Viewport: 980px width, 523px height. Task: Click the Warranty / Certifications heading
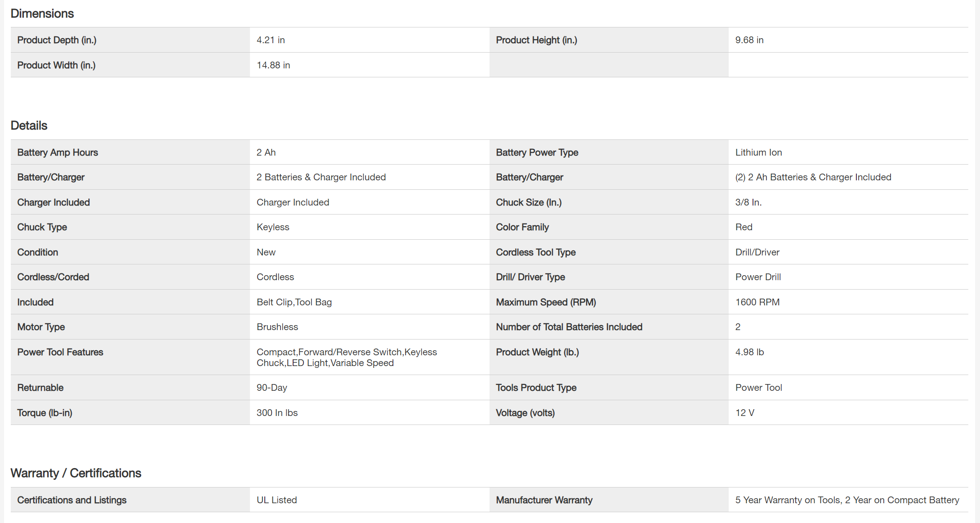[76, 473]
